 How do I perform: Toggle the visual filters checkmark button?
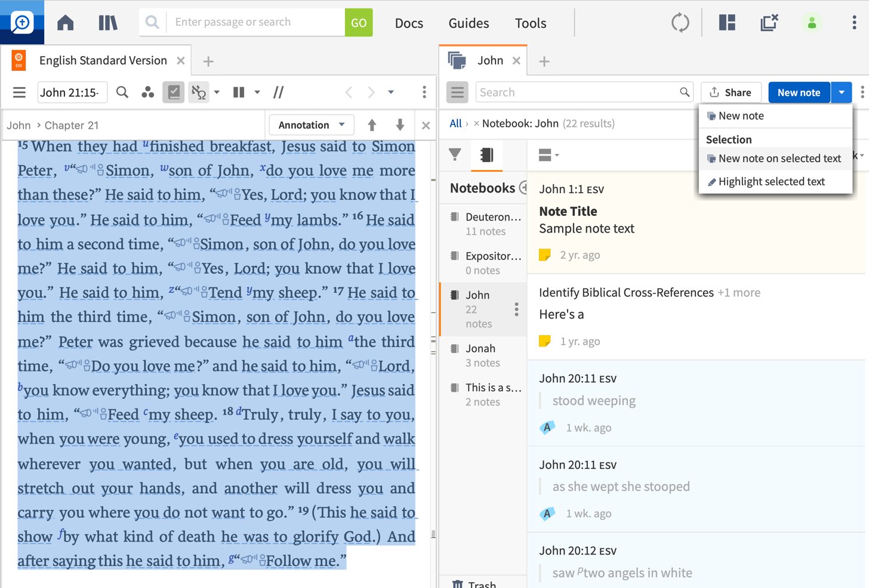tap(174, 92)
